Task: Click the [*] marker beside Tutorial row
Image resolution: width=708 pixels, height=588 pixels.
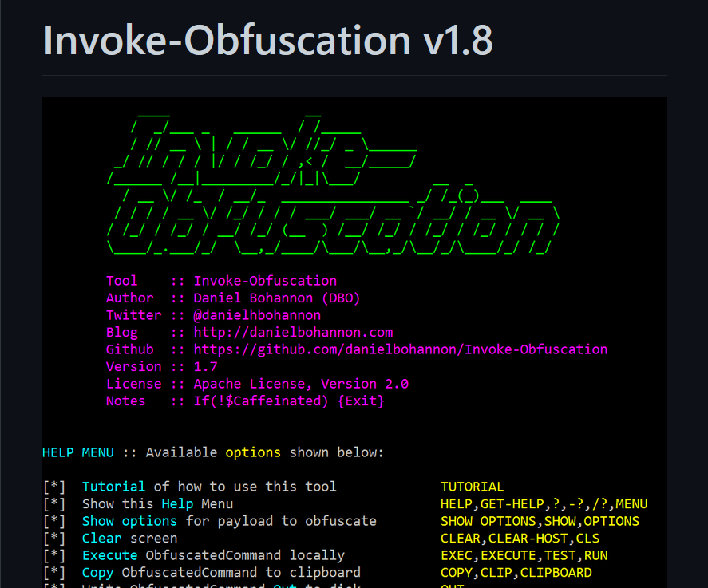Action: click(54, 487)
